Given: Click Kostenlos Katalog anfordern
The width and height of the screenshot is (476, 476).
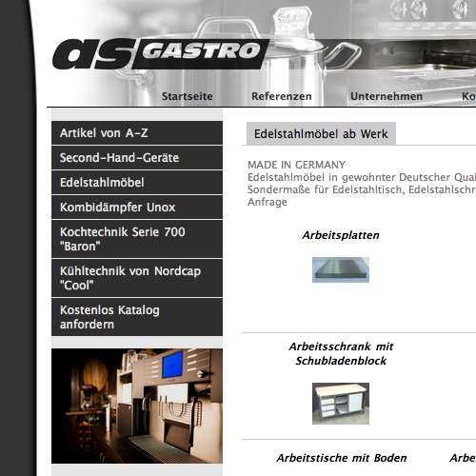Looking at the screenshot, I should click(137, 317).
